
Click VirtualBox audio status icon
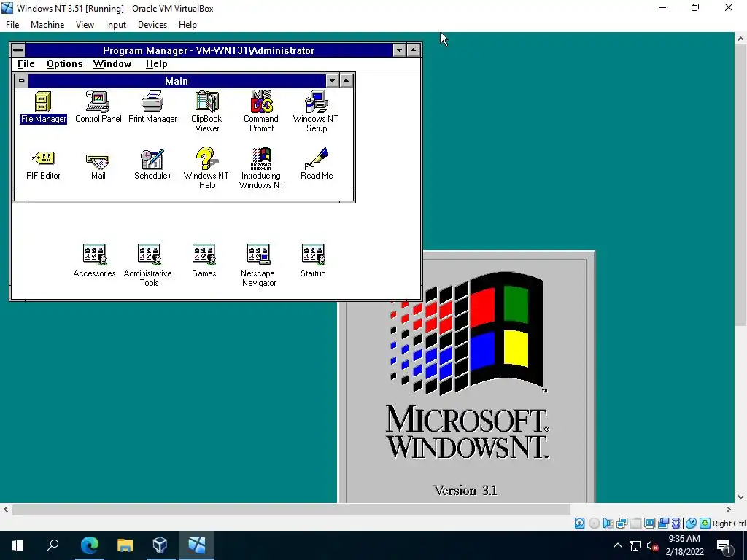pyautogui.click(x=608, y=524)
